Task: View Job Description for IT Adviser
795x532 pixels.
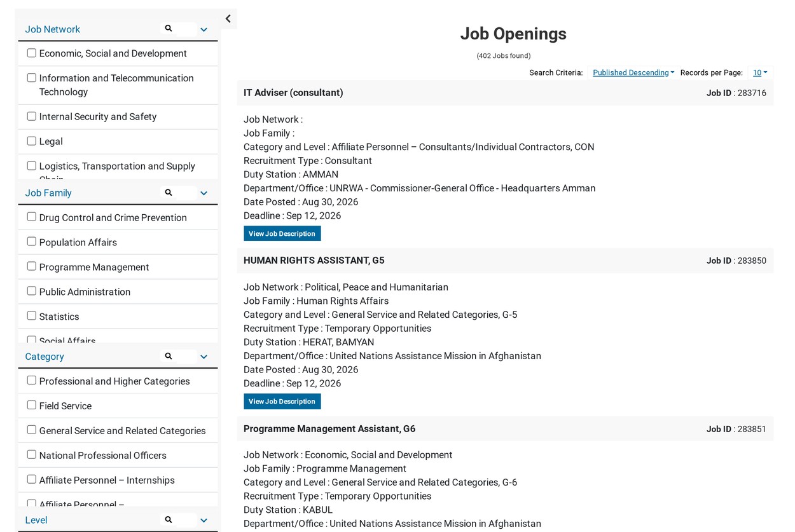Action: pos(282,234)
